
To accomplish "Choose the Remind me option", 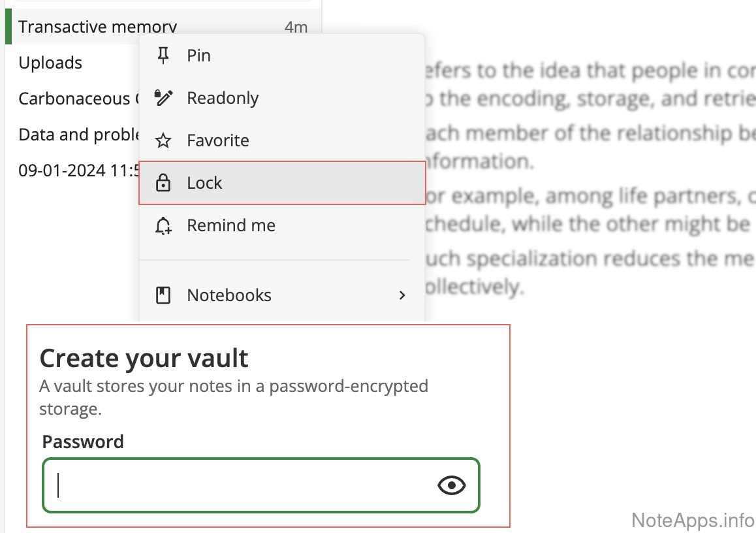I will pos(231,226).
